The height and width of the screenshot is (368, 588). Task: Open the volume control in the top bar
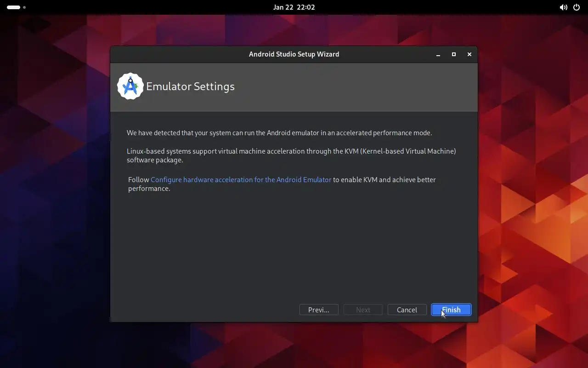[x=563, y=7]
